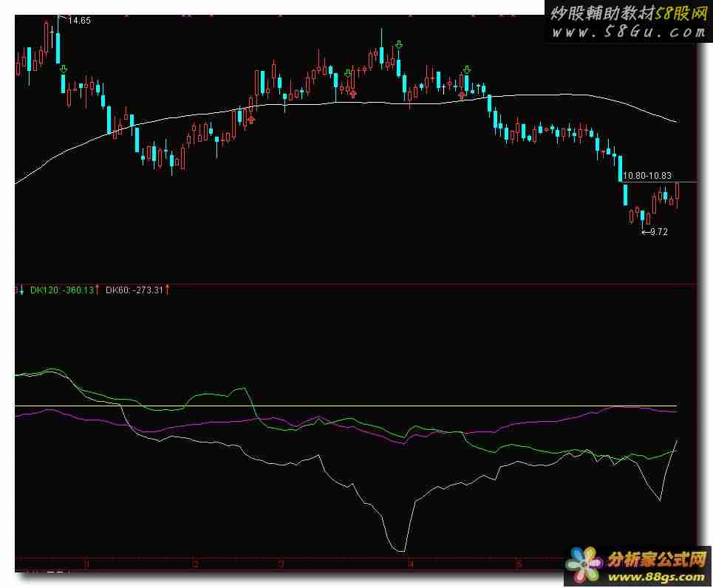Viewport: 713px width, 588px height.
Task: Click the green down arrow below the 14.65 high
Action: pos(64,69)
